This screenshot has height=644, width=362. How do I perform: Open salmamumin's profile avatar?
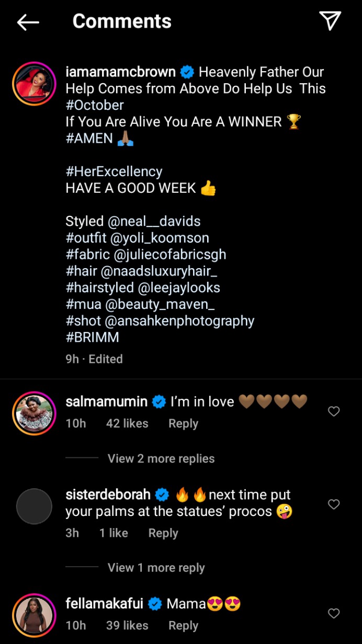point(34,413)
